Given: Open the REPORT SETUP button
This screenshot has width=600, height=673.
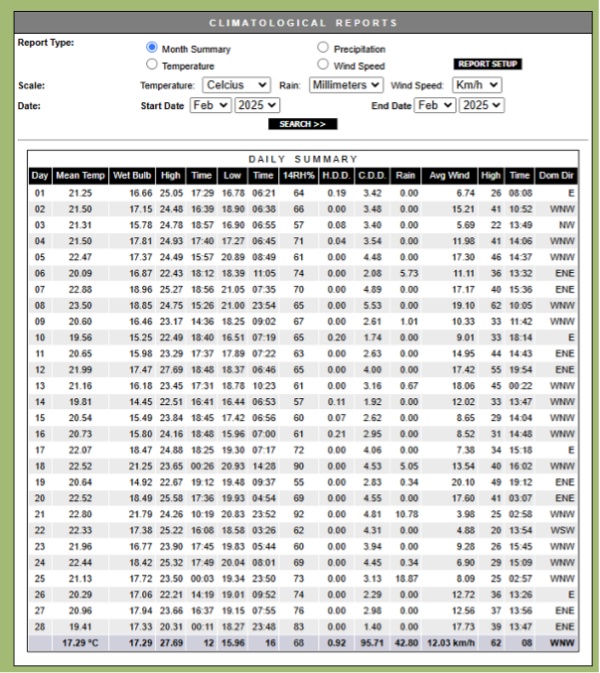Looking at the screenshot, I should [488, 64].
